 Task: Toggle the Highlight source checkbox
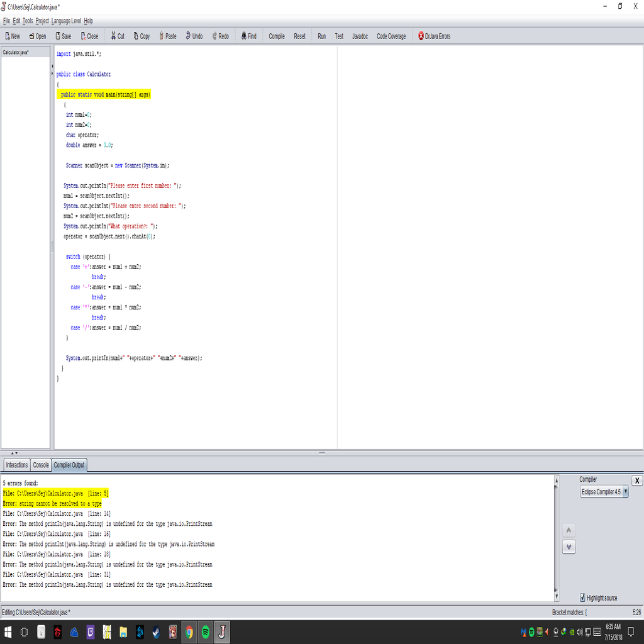click(x=583, y=597)
